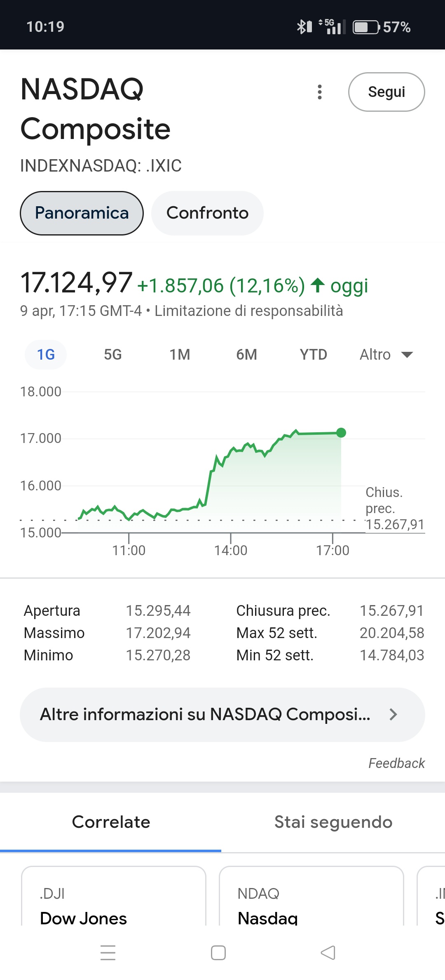Open Limitazione di responsabilità link
This screenshot has height=980, width=445.
tap(249, 311)
